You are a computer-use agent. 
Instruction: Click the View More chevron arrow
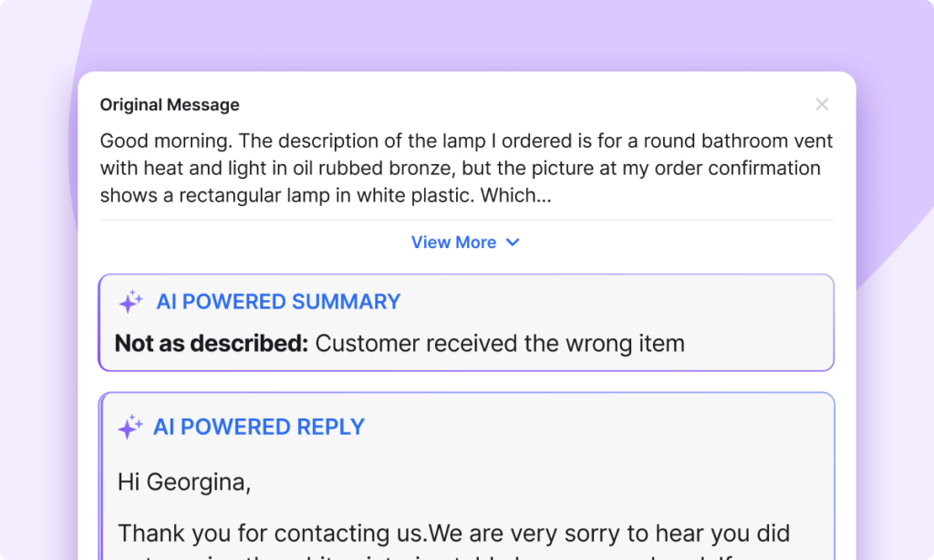pyautogui.click(x=513, y=243)
